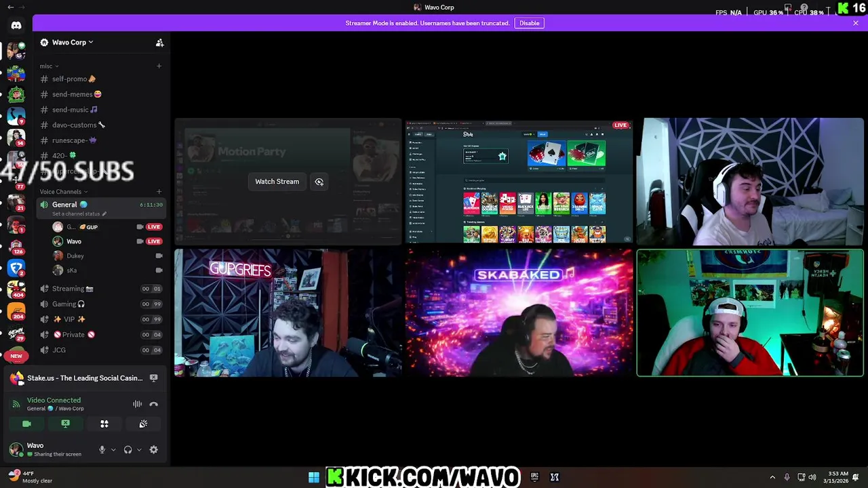Select sKa in the voice member list

click(x=107, y=270)
